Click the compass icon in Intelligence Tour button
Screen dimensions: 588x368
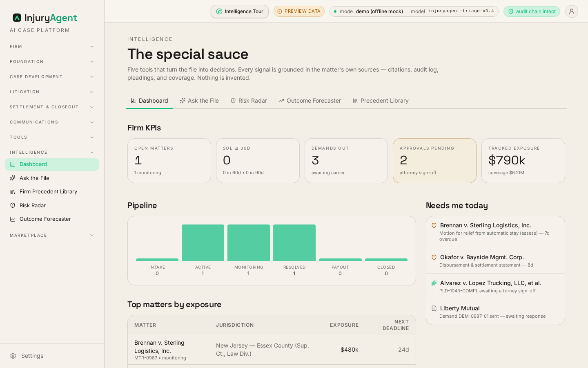click(219, 11)
